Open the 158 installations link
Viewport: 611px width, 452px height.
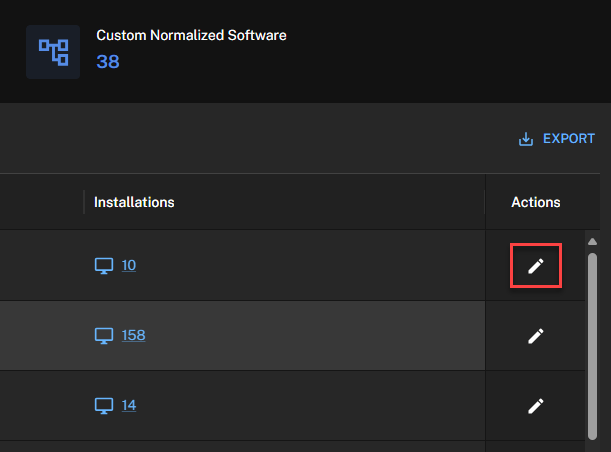pos(133,335)
